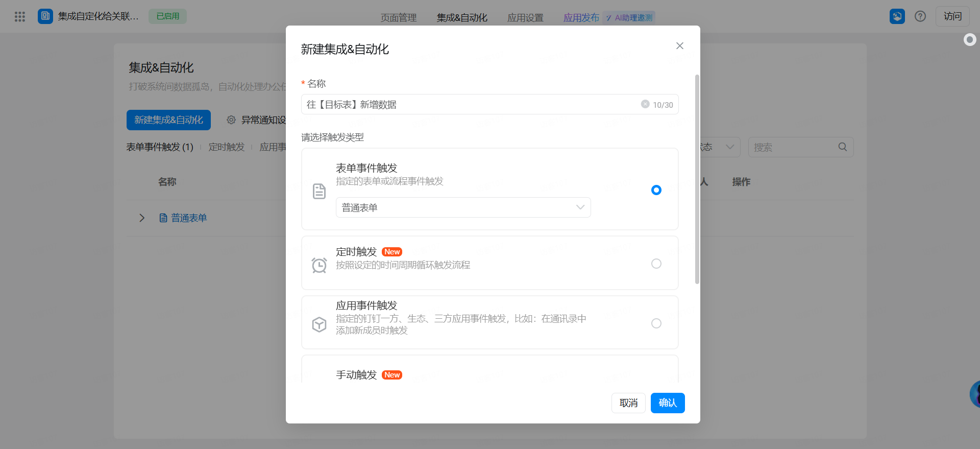
Task: Close the 新建集成&自动化 dialog
Action: (x=680, y=46)
